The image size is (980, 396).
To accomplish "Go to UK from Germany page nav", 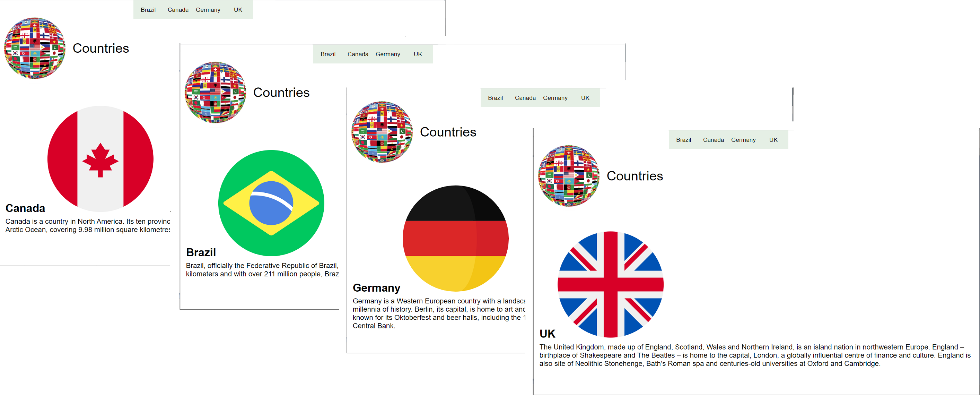I will 585,98.
